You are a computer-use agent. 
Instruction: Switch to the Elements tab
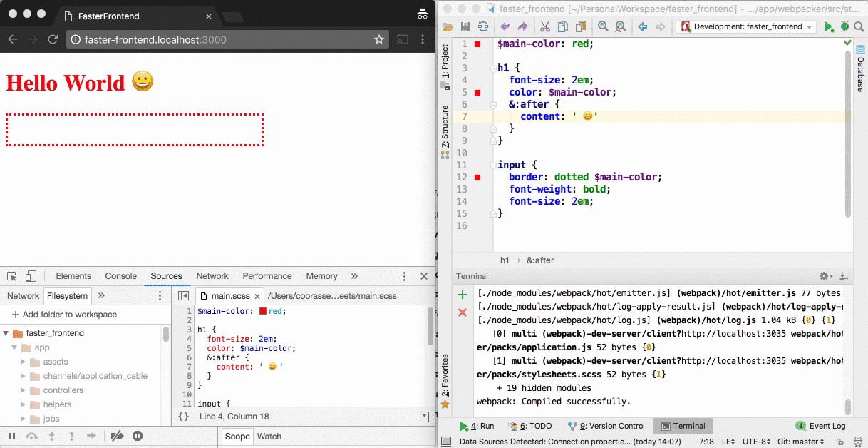[73, 276]
